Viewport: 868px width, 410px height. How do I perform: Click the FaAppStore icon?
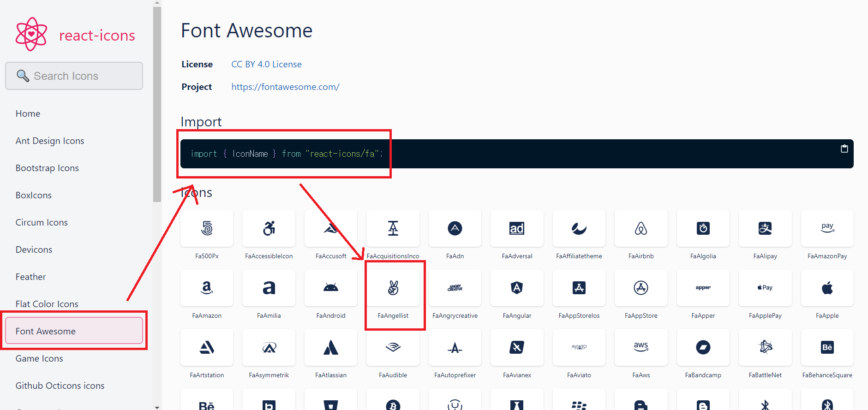click(641, 288)
